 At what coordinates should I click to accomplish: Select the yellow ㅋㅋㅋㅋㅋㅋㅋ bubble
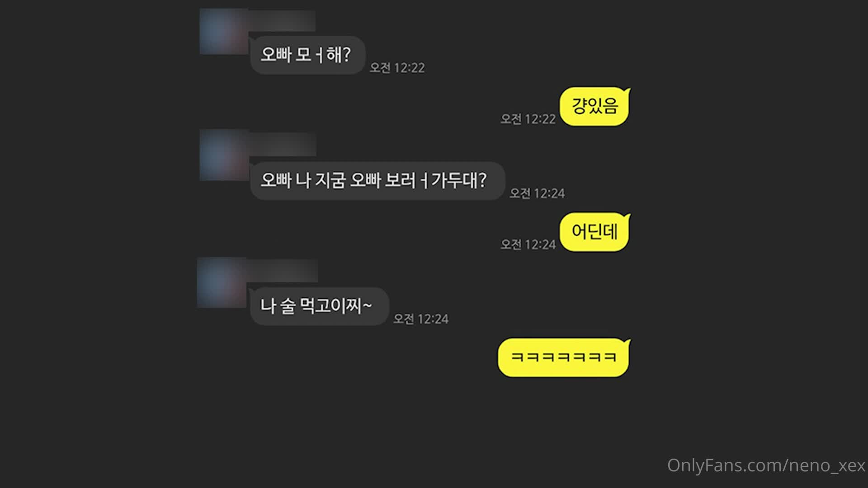(564, 357)
